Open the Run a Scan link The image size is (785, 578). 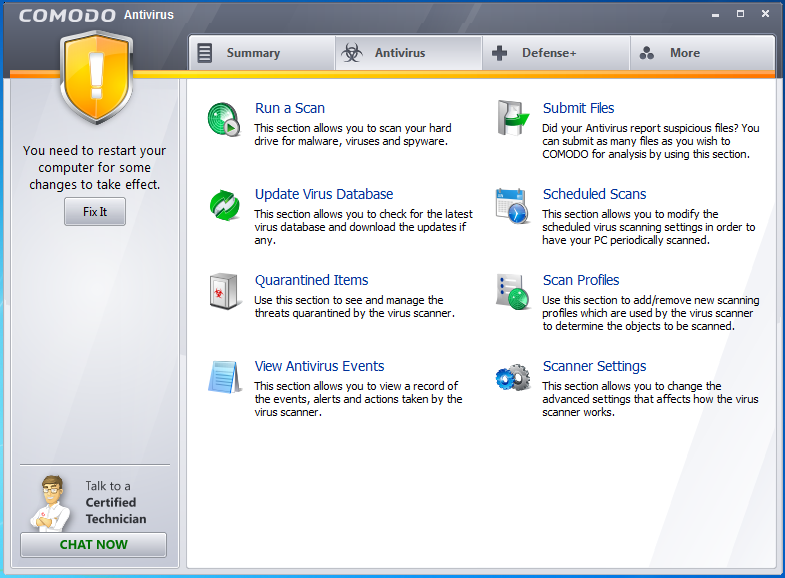point(290,108)
